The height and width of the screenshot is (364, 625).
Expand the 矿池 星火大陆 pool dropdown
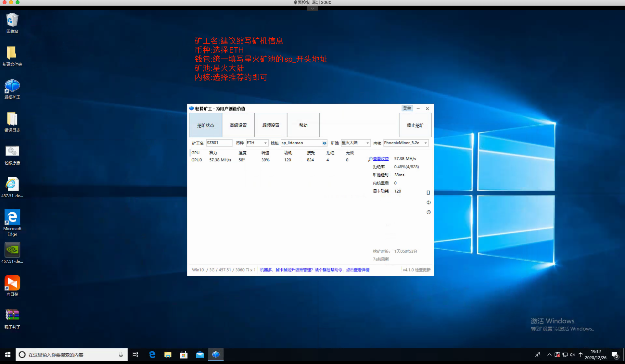coord(367,143)
